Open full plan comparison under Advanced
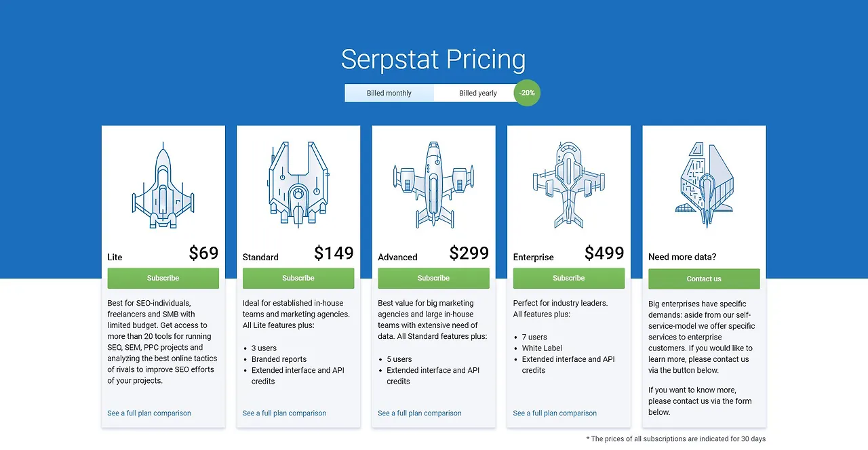The height and width of the screenshot is (450, 868). [419, 413]
